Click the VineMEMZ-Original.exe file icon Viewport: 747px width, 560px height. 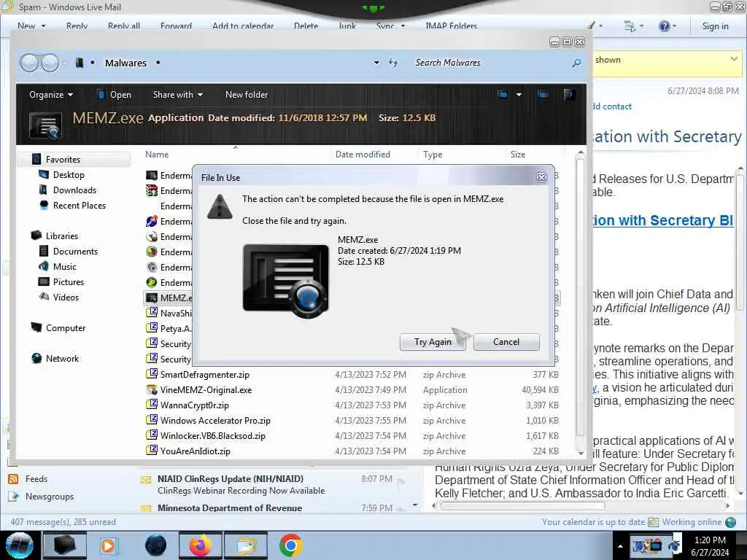click(152, 389)
